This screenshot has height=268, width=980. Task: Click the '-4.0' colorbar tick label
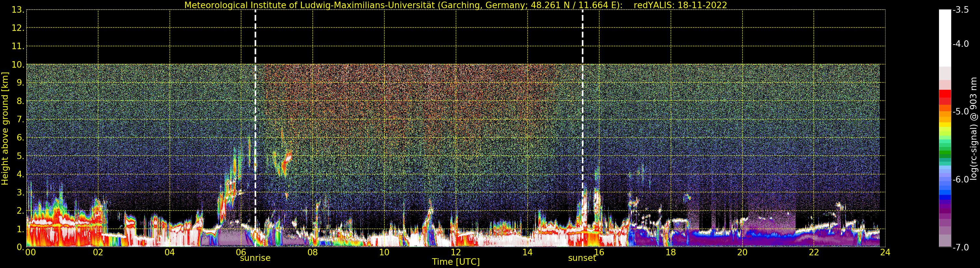coord(960,44)
